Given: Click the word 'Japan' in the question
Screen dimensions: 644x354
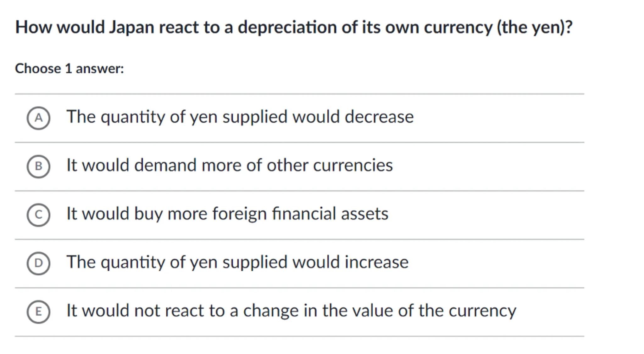Looking at the screenshot, I should pyautogui.click(x=132, y=27).
